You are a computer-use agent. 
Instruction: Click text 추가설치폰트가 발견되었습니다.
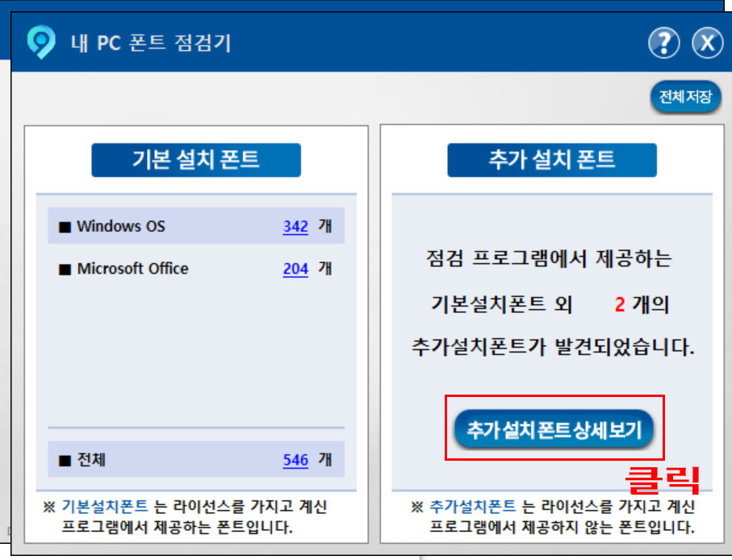[553, 347]
